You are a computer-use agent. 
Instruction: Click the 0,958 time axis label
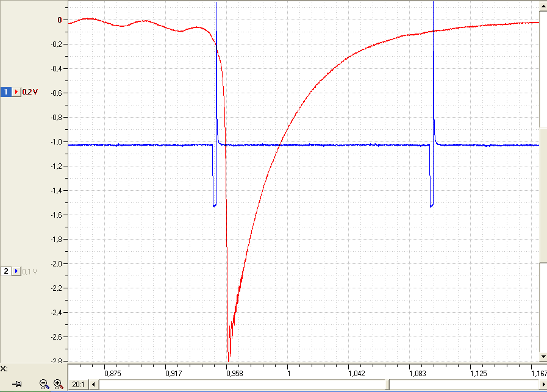pos(235,374)
